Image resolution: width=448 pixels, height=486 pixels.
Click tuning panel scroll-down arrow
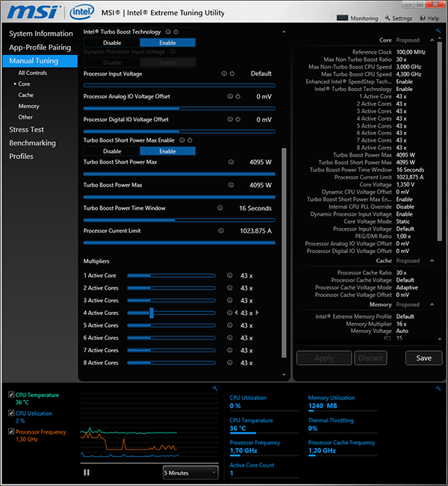tap(284, 375)
